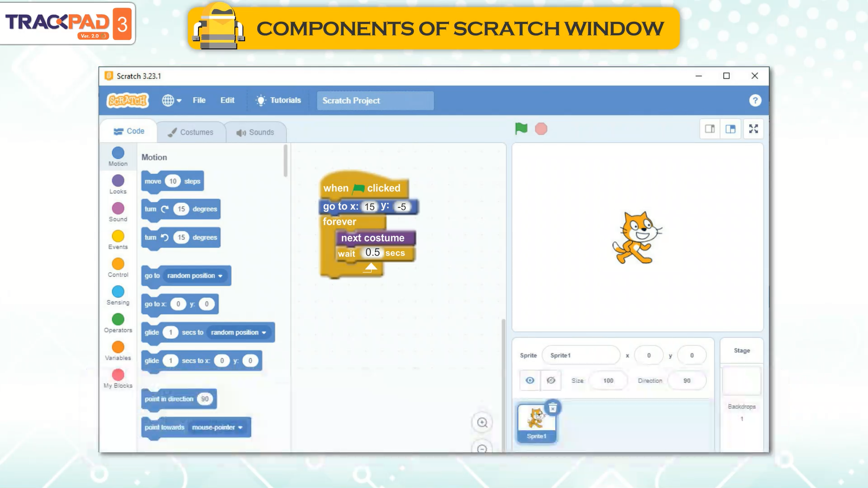Edit the sprite x coordinate field
Screen dimensions: 868x488
[x=648, y=355]
